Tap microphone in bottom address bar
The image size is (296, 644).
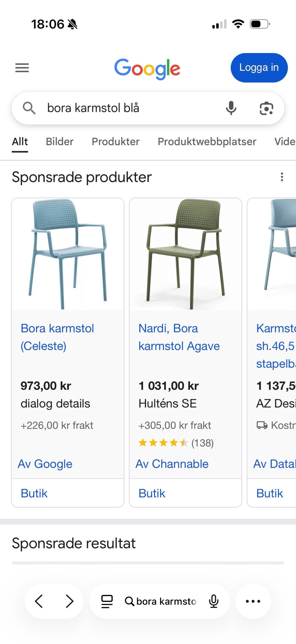[214, 601]
